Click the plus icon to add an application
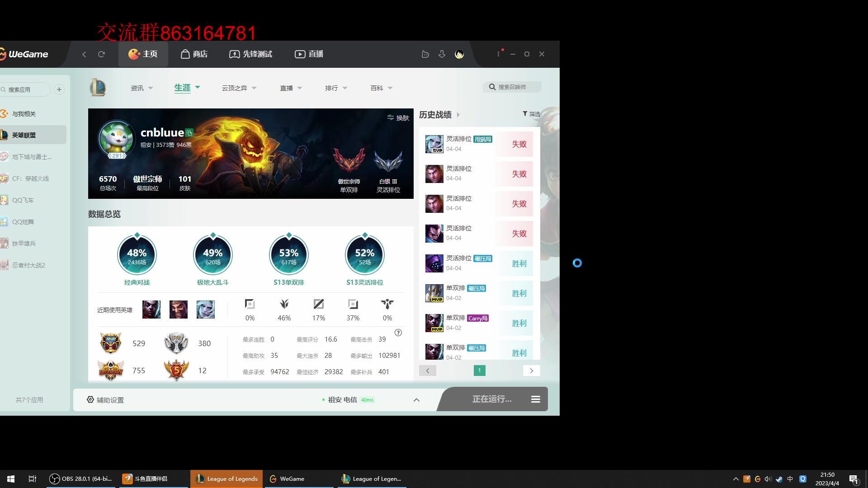 [x=59, y=89]
